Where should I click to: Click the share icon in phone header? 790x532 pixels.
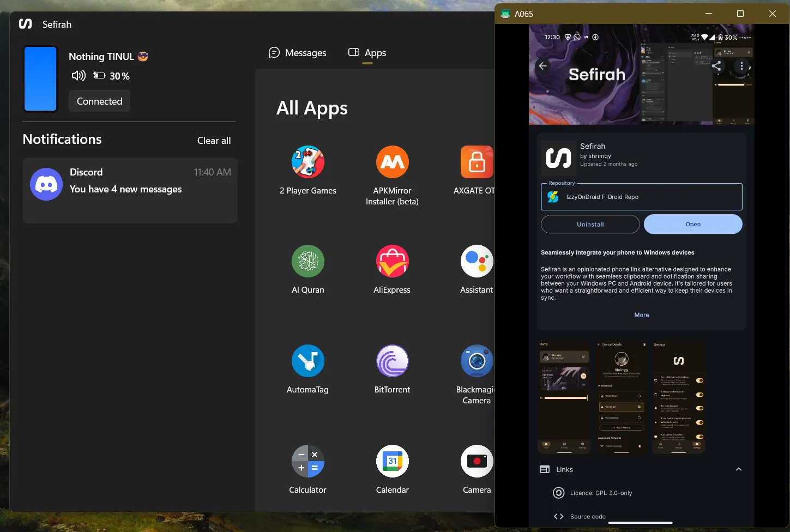(716, 66)
